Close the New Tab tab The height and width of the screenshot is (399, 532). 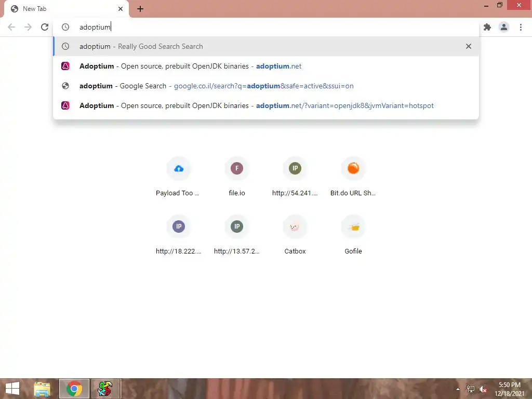tap(121, 9)
